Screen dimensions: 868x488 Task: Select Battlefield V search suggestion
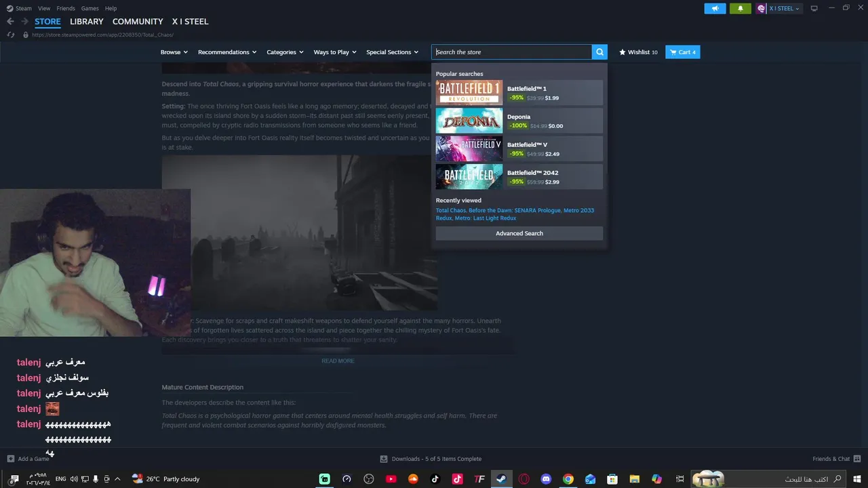[519, 148]
